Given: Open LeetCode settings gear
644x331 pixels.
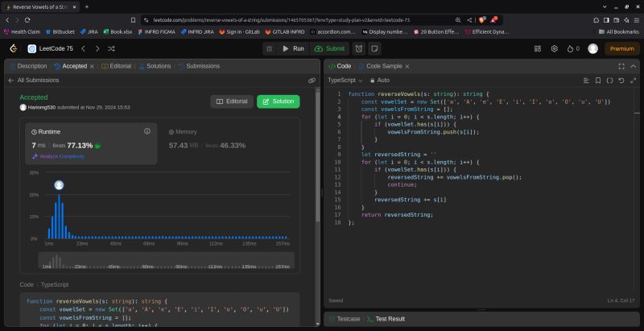Looking at the screenshot, I should pyautogui.click(x=554, y=48).
